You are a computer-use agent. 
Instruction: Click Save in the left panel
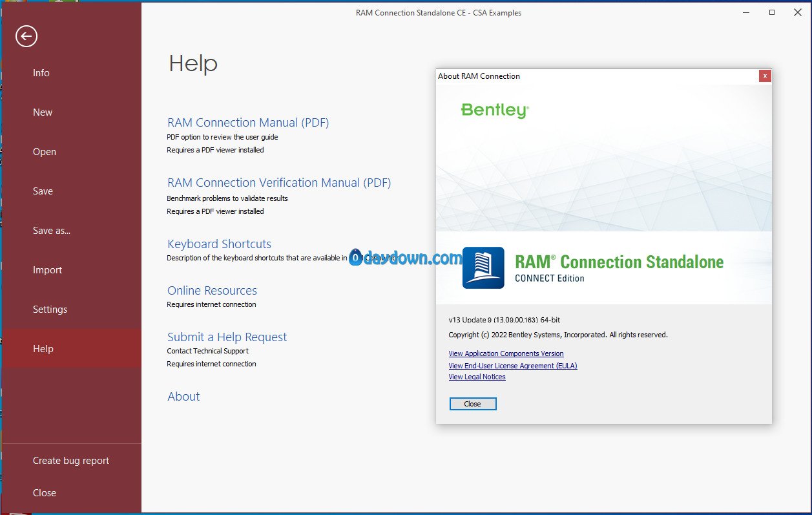43,191
